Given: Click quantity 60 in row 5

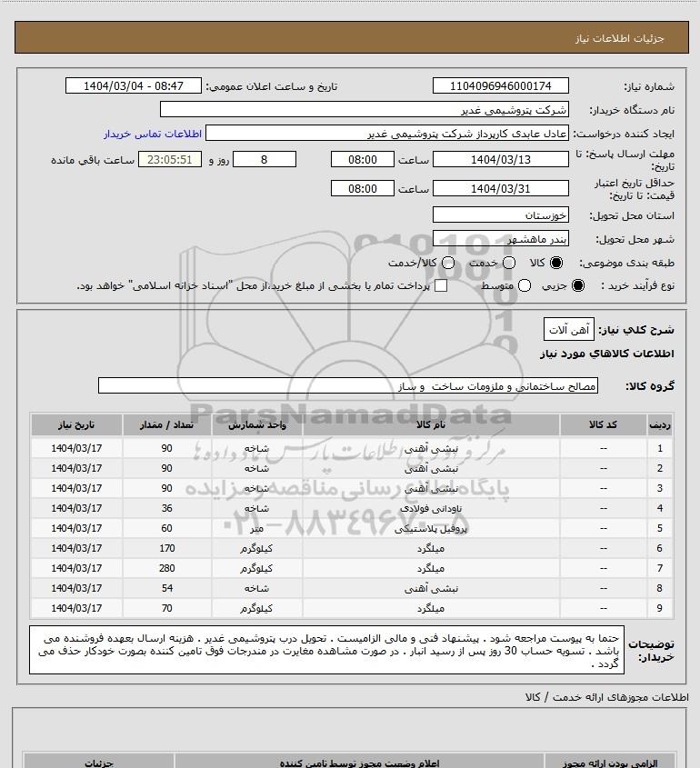Looking at the screenshot, I should pyautogui.click(x=167, y=528).
